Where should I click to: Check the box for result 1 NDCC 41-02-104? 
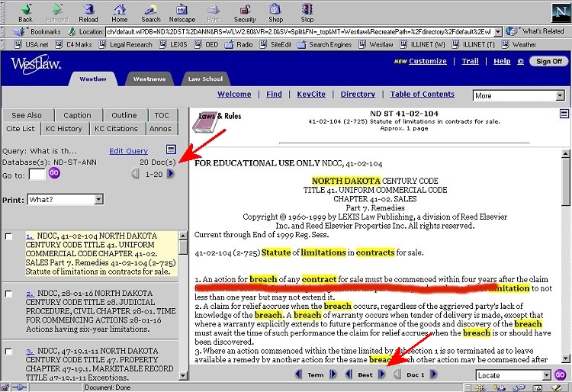tap(8, 236)
